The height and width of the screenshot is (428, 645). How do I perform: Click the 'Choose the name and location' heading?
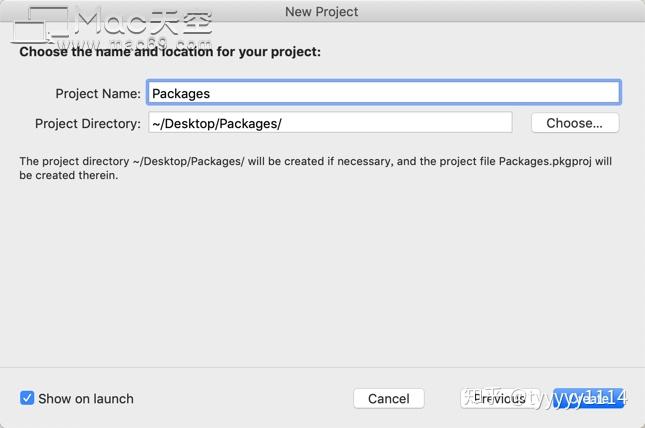[x=171, y=51]
